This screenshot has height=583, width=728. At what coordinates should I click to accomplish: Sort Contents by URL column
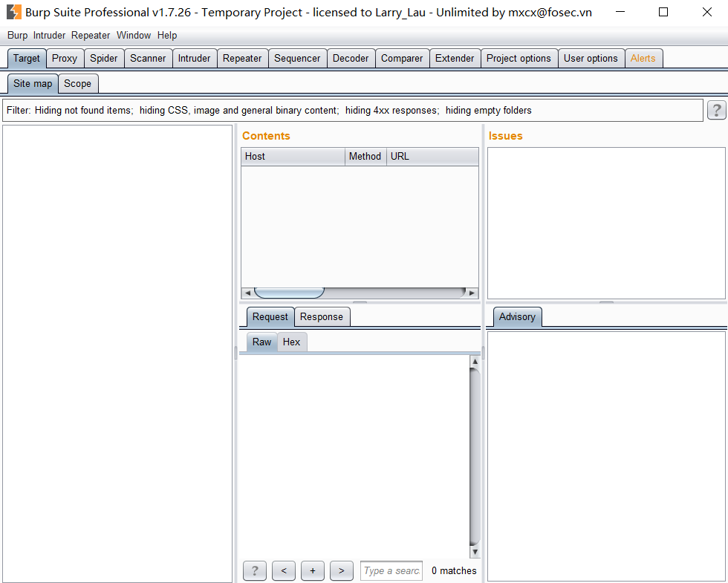[x=432, y=157]
